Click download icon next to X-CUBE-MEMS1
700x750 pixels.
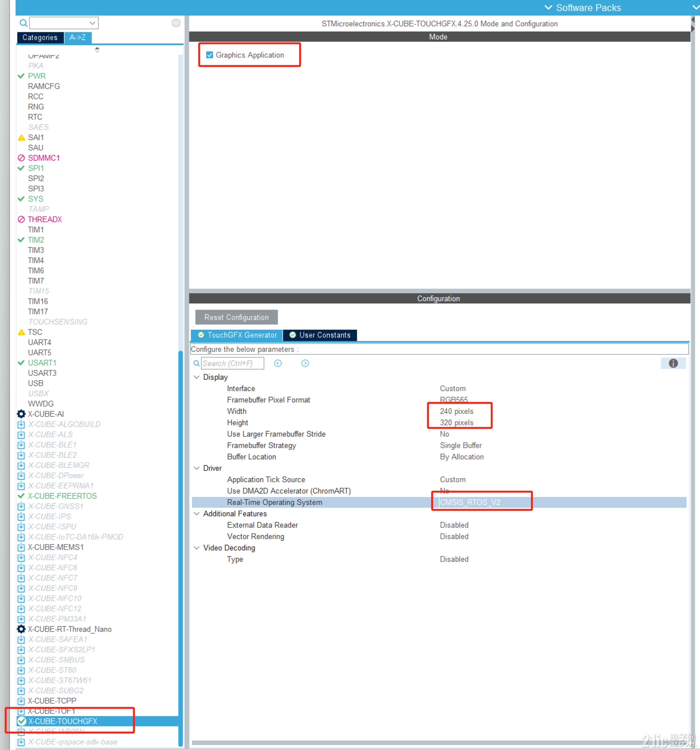coord(21,547)
